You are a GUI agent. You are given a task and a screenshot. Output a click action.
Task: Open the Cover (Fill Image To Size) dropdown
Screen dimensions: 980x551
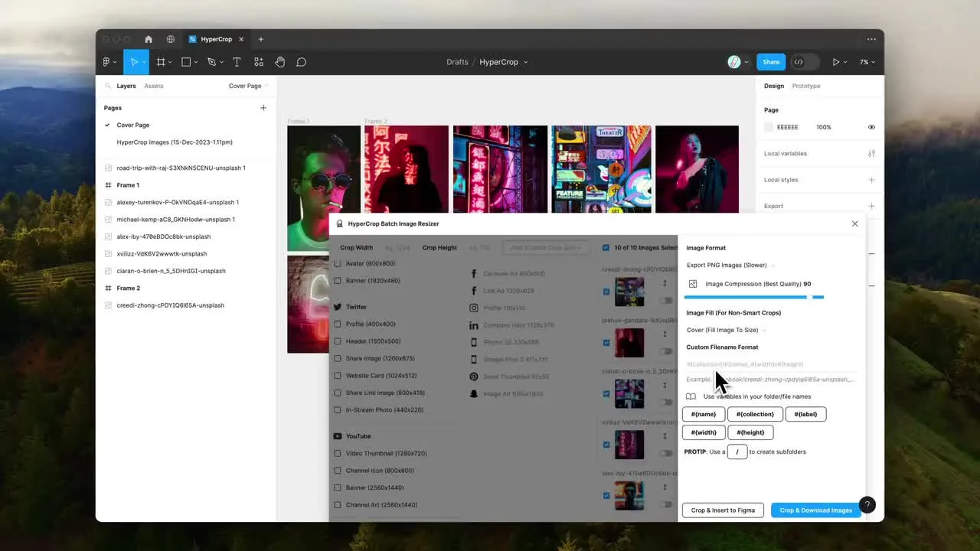pyautogui.click(x=724, y=330)
